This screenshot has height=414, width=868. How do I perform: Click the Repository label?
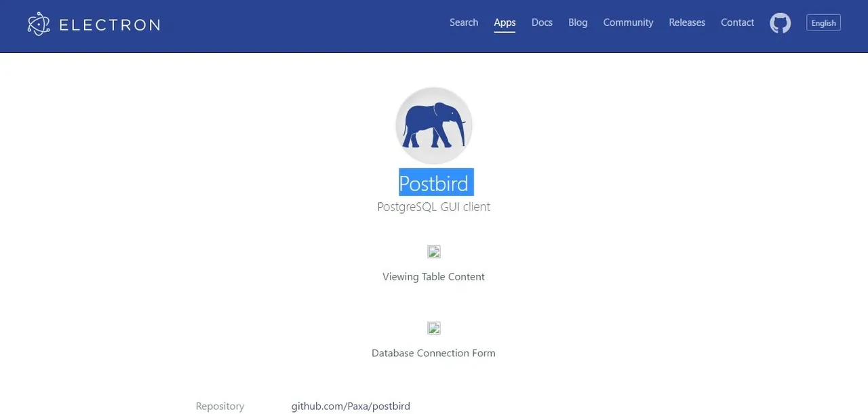pos(220,407)
